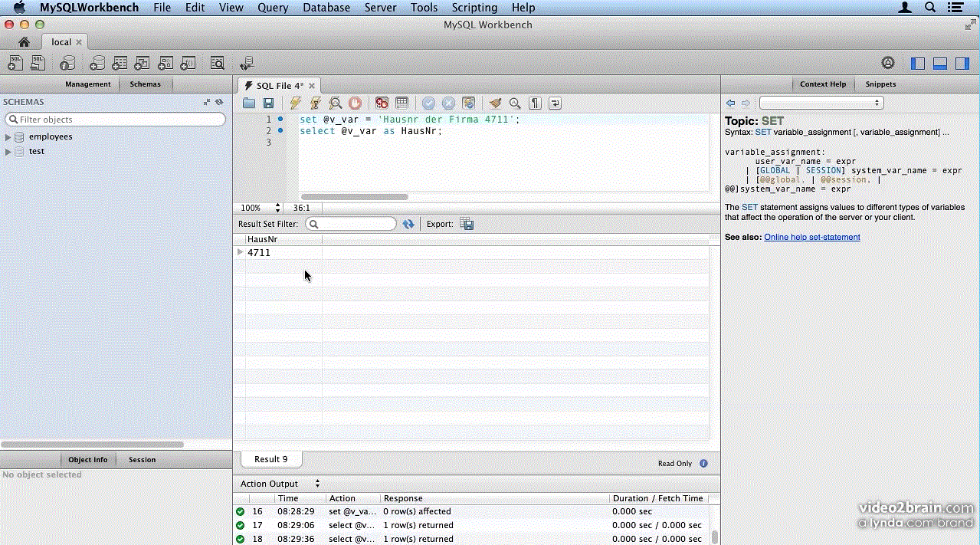Screen dimensions: 980x545
Task: Toggle invisible characters pilcrow icon
Action: 536,103
